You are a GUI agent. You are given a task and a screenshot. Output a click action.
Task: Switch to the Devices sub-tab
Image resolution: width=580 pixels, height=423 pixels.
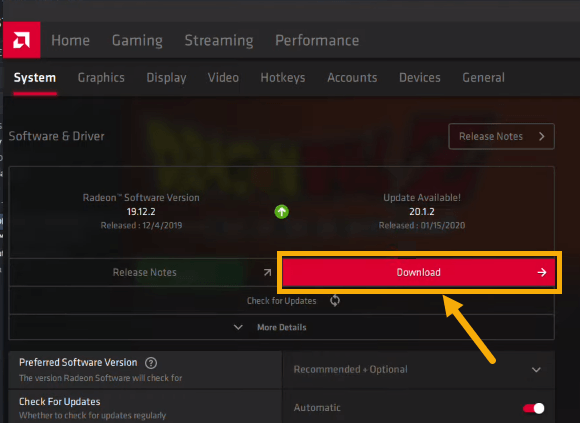point(420,78)
